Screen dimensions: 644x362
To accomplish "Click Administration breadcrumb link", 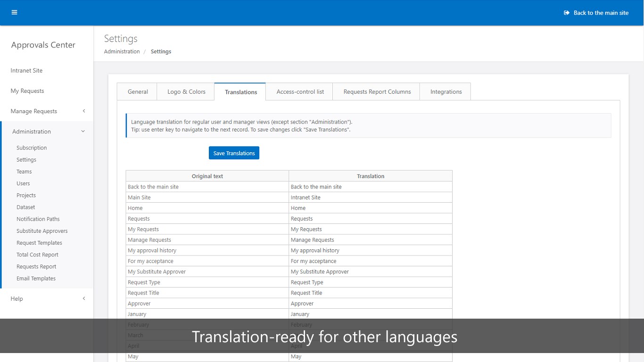I will point(122,51).
